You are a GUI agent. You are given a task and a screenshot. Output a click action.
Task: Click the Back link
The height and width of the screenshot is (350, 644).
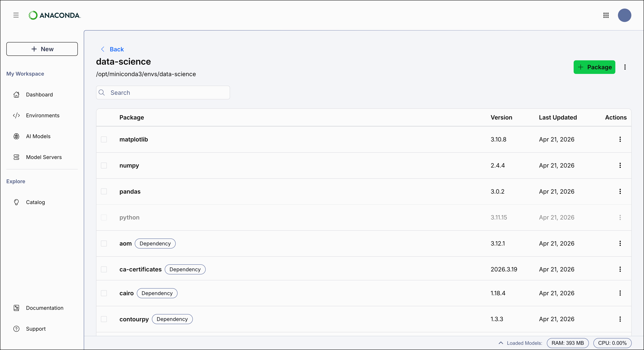point(117,49)
